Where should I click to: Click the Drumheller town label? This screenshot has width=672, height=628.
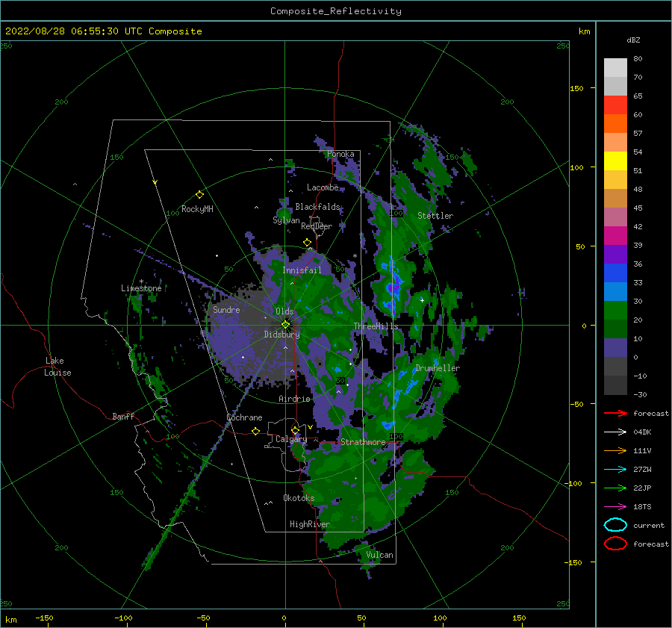click(x=438, y=368)
